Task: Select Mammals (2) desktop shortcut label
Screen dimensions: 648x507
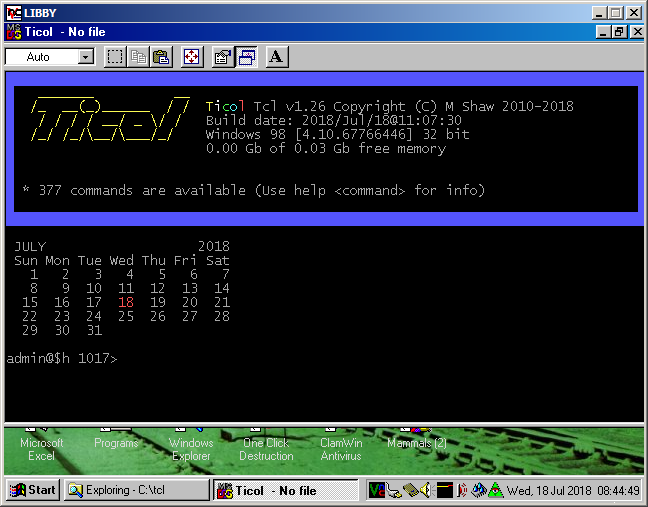Action: (x=417, y=443)
